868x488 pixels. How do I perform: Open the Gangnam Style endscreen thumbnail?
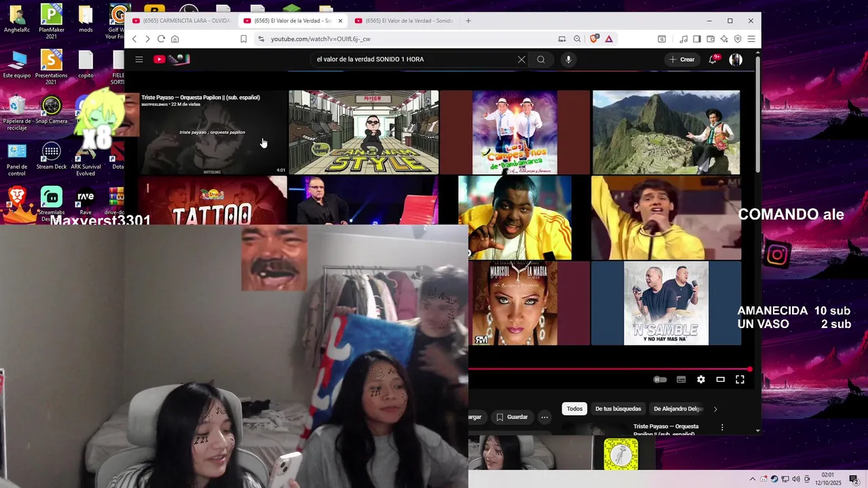363,133
